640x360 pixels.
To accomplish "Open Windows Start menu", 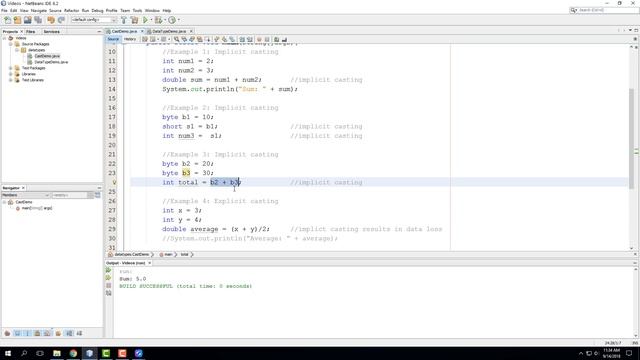I will tap(8, 353).
